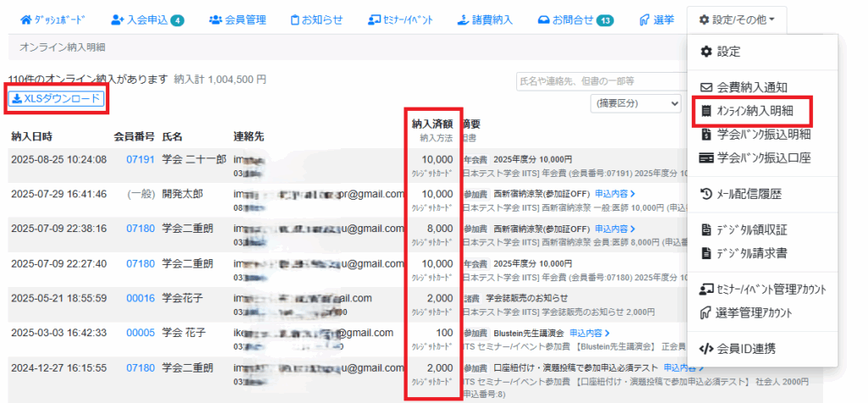Click the gear icon beside 設定 in menu
The image size is (868, 403).
705,52
